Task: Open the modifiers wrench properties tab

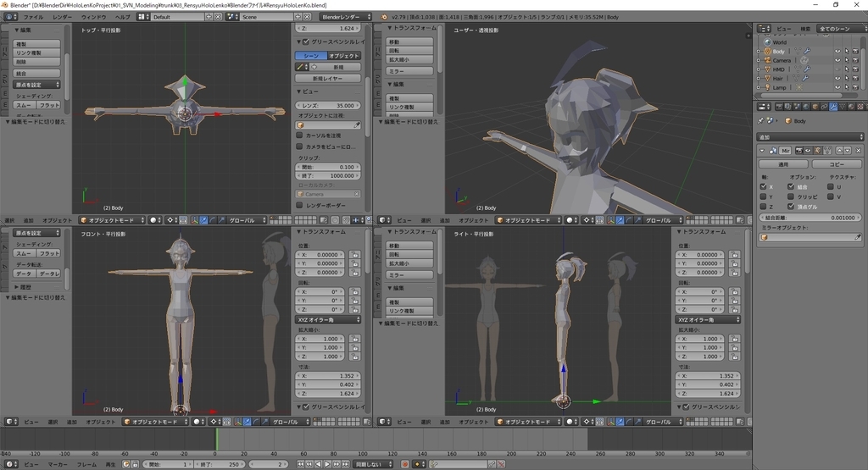Action: click(832, 107)
